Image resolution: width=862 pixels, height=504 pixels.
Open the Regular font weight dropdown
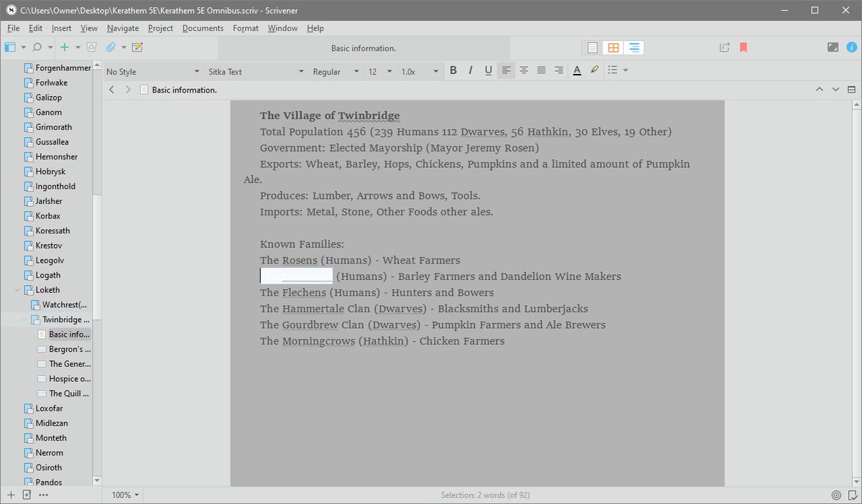[336, 72]
